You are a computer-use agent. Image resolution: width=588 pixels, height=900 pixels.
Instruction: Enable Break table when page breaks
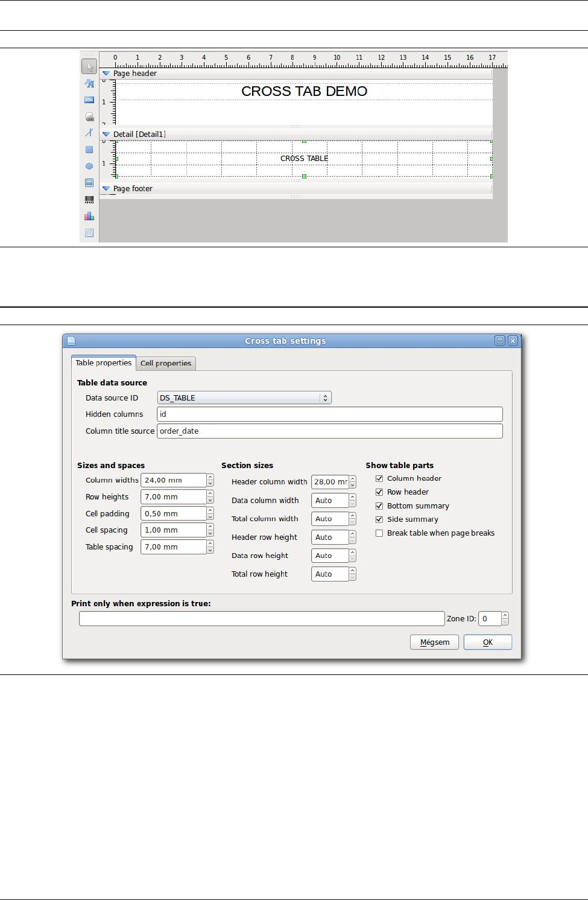point(379,533)
